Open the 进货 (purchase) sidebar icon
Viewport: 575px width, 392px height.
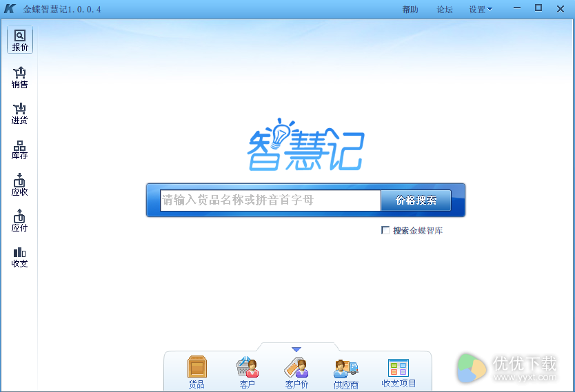point(20,114)
